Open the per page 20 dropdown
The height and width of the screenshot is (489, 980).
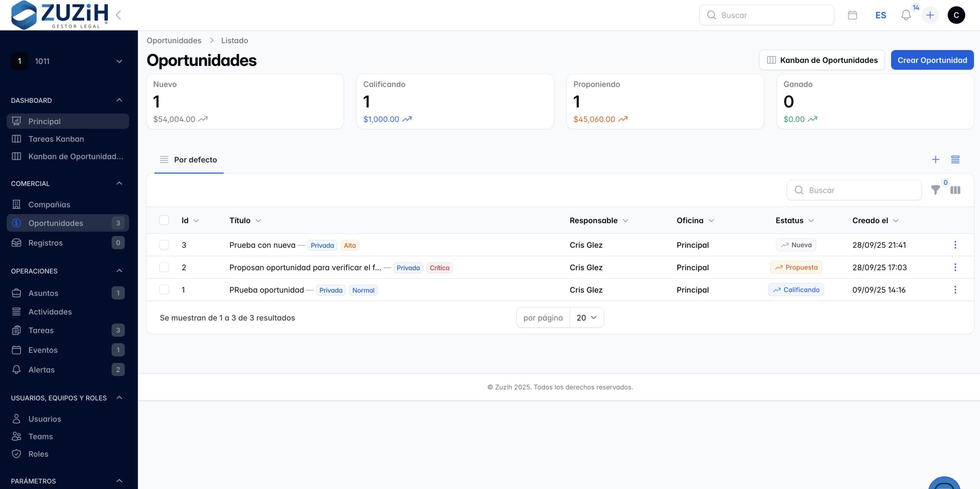pyautogui.click(x=586, y=318)
